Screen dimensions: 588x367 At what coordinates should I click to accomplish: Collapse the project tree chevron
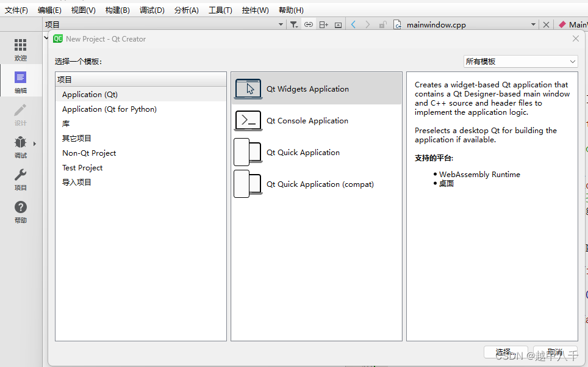tap(46, 38)
